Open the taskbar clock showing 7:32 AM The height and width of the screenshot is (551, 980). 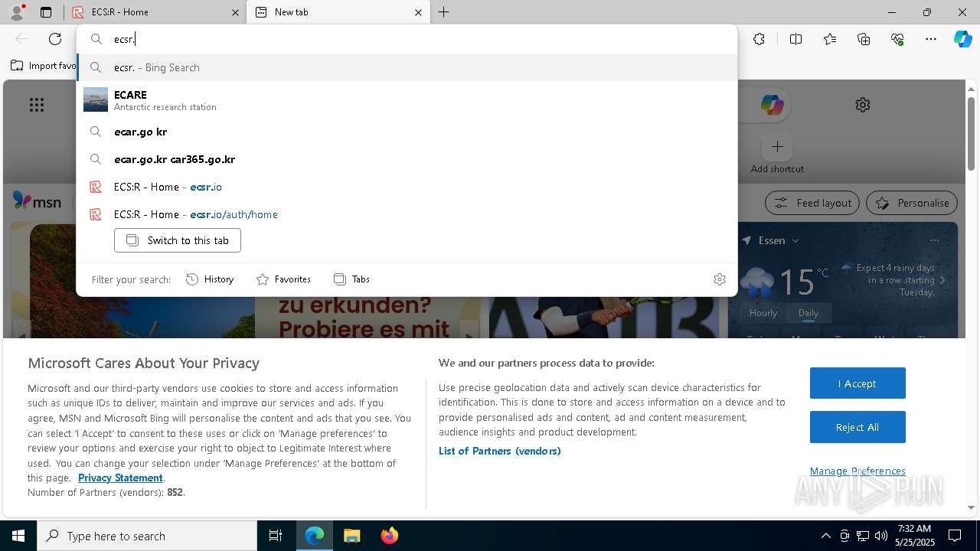coord(915,536)
